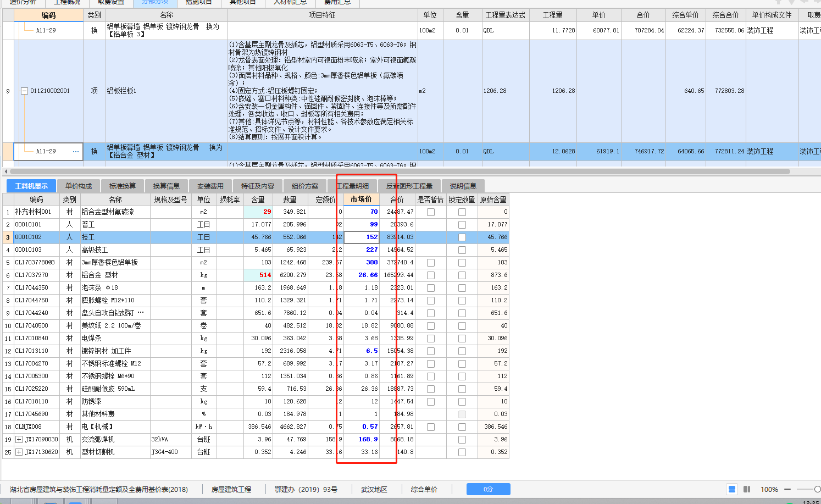This screenshot has width=821, height=504.
Task: Open ellipsis next to 盘头自攻自钻螺钉 name
Action: click(141, 313)
